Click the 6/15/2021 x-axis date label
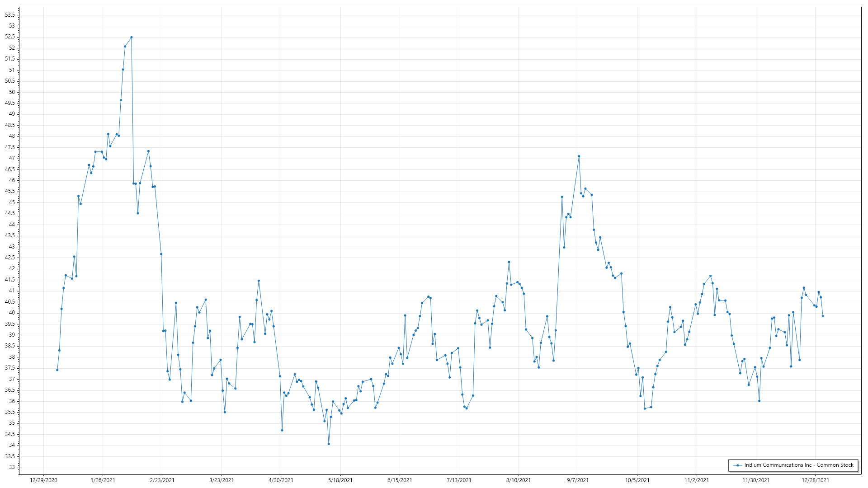The image size is (868, 488). tap(400, 480)
